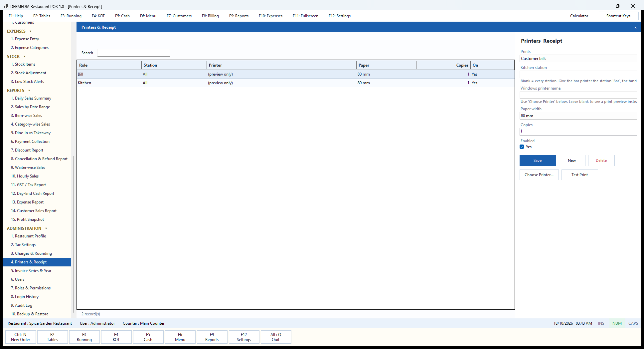
Task: Edit the Copies field
Action: 578,132
